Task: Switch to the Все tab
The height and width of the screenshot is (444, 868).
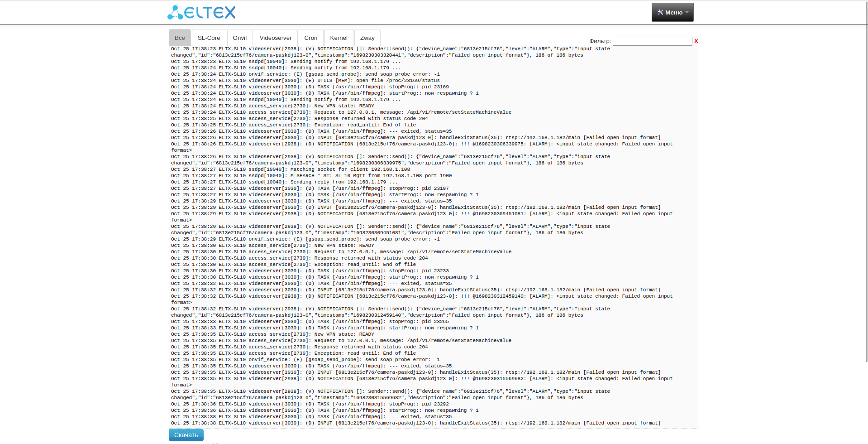Action: 180,38
